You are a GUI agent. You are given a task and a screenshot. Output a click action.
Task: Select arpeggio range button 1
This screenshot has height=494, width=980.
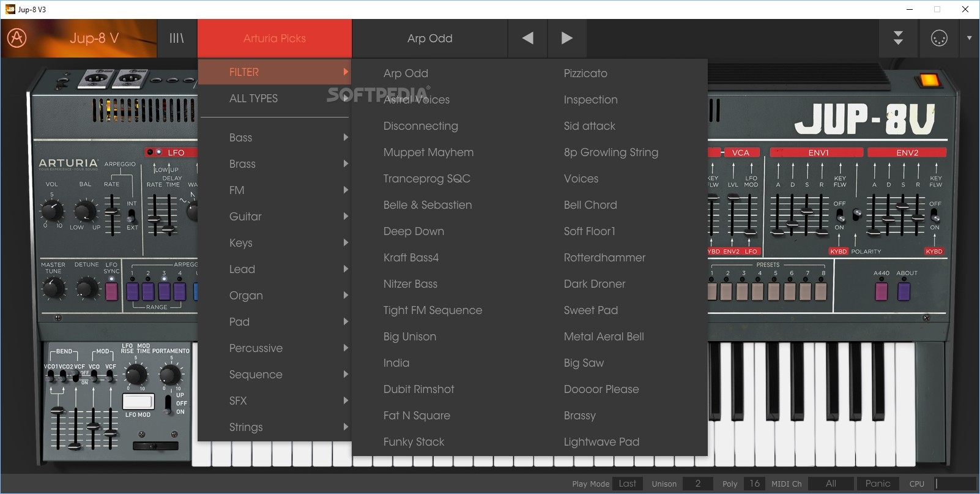click(x=132, y=291)
